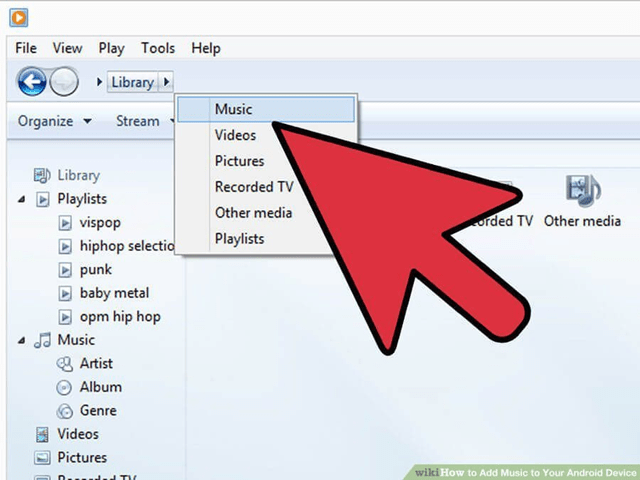Click the greyed Forward navigation button
This screenshot has width=640, height=480.
click(x=63, y=82)
